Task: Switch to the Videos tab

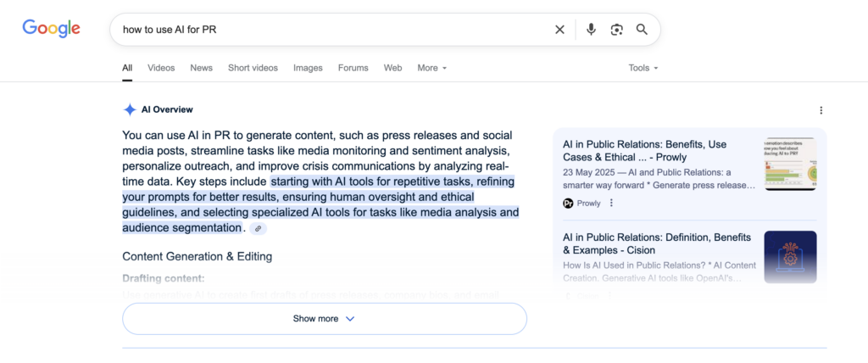Action: point(161,68)
